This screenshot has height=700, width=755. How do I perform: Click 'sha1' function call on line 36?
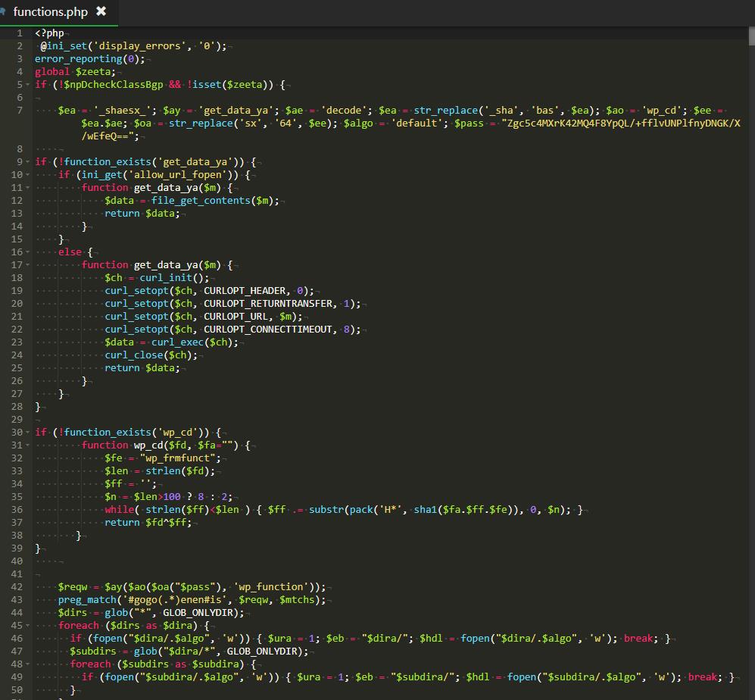425,510
